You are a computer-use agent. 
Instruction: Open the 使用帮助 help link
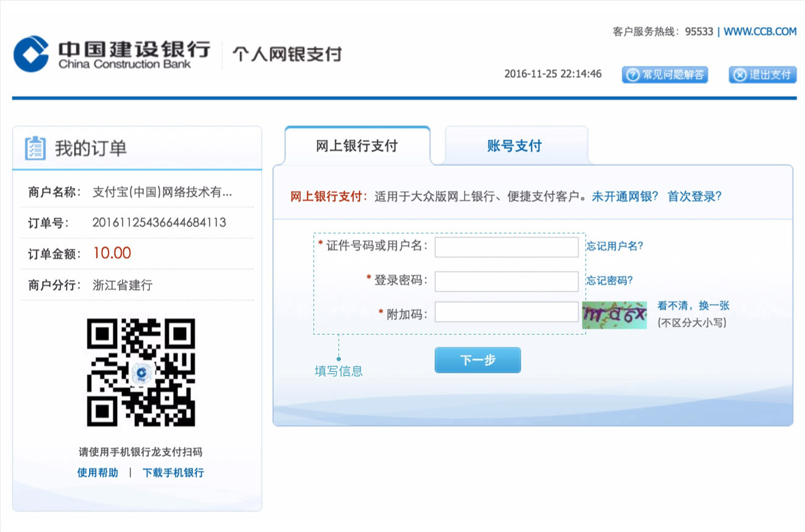(98, 472)
